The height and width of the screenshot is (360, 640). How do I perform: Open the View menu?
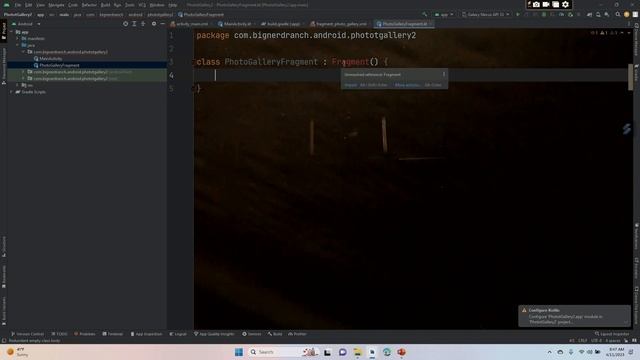point(40,5)
